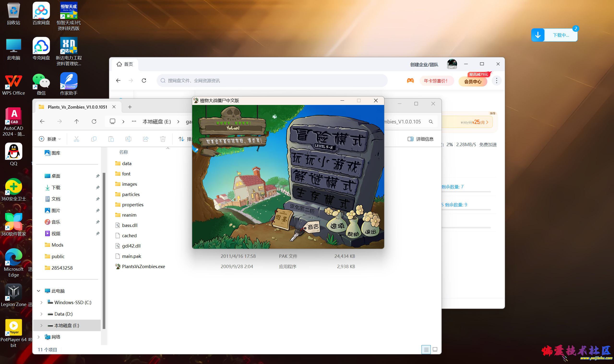Collapse the This PC tree node

39,291
